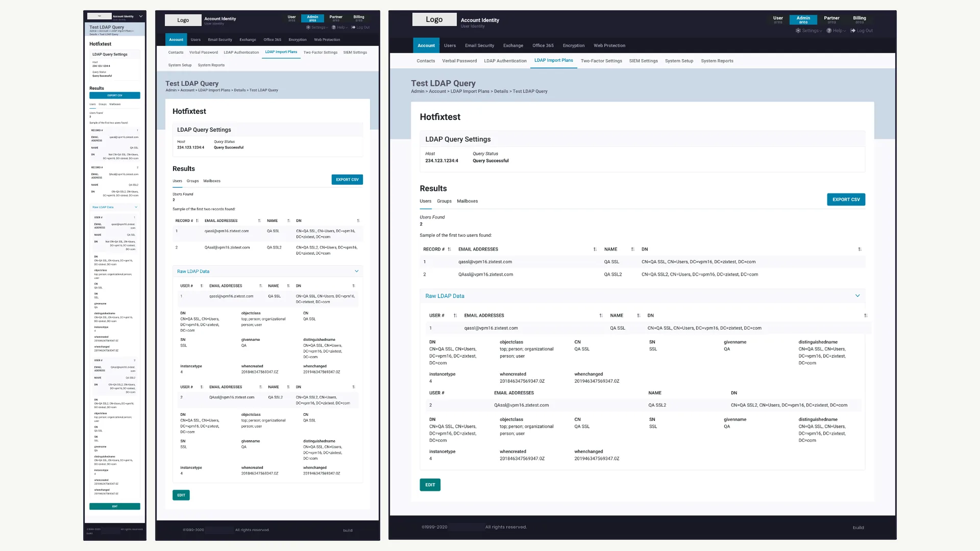Select Account tab in tablet main navigation
The height and width of the screenshot is (551, 980).
[x=176, y=40]
